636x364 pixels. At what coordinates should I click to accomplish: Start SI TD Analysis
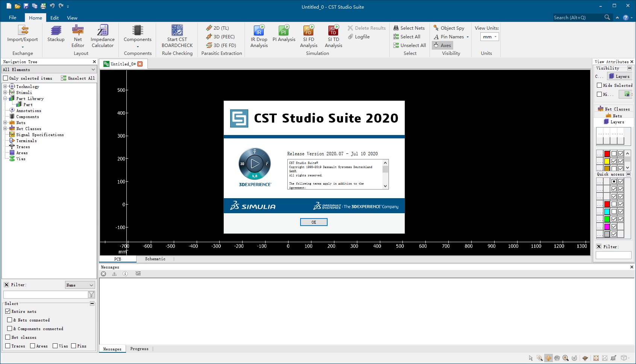334,36
